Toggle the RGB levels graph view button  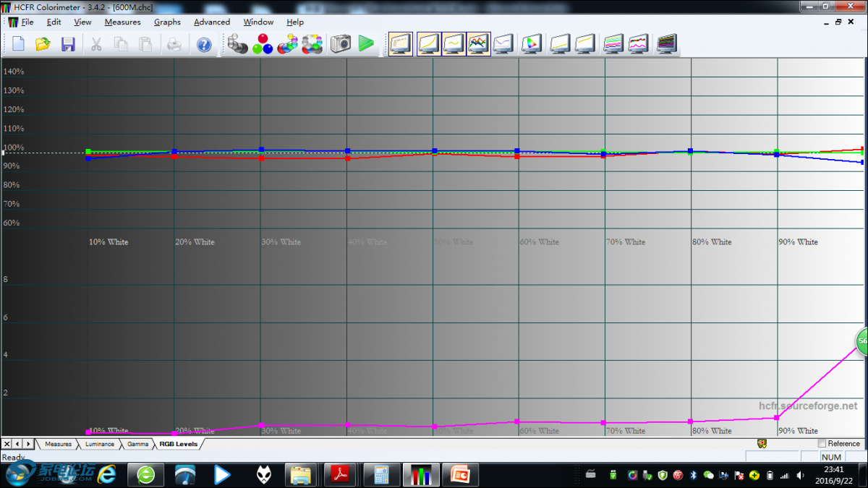(477, 44)
